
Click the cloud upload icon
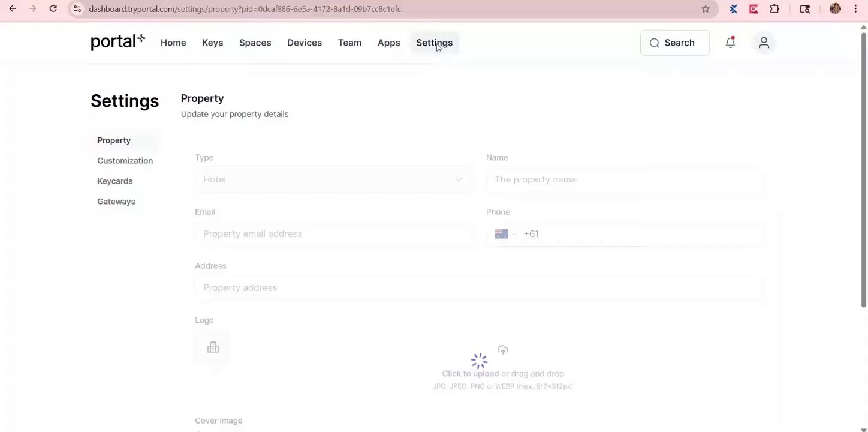coord(503,350)
